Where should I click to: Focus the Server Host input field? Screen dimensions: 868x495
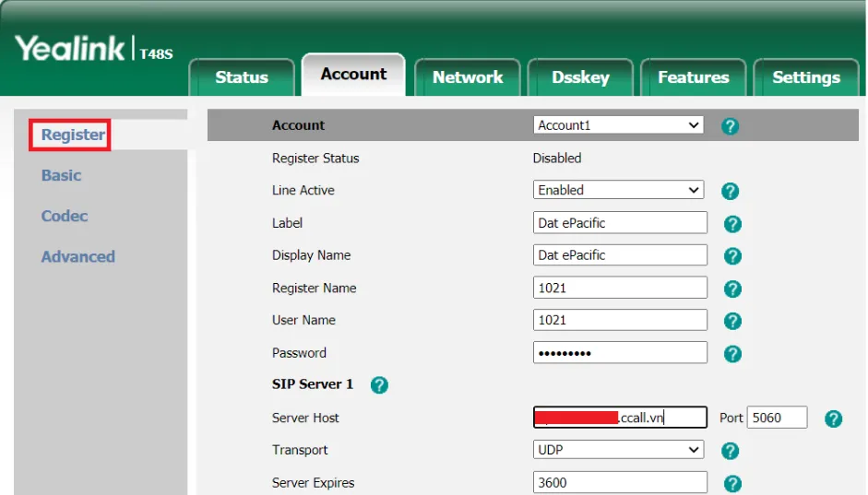pos(620,418)
